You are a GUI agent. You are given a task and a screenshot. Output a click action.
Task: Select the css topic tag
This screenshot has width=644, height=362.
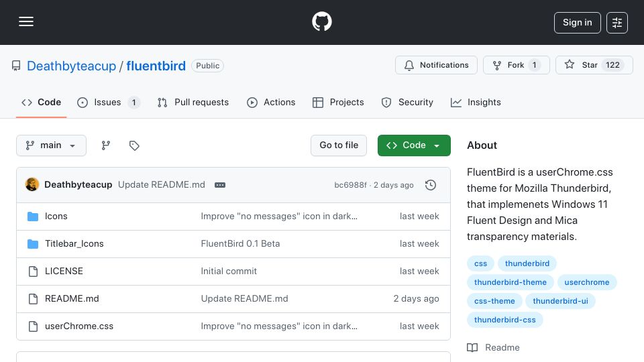coord(480,263)
